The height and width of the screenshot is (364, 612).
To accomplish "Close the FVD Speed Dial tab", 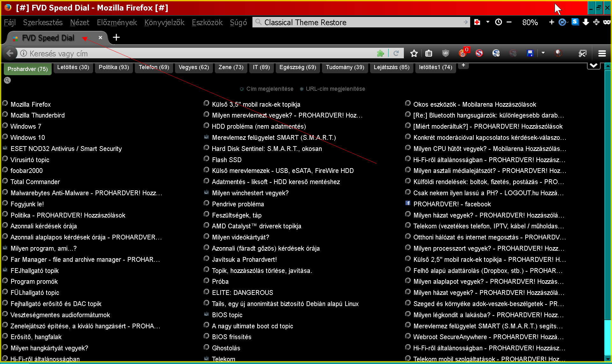I will 100,38.
